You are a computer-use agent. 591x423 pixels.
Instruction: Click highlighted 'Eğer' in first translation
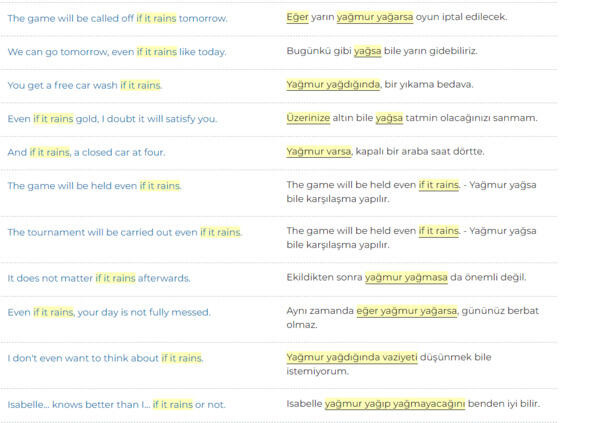[x=297, y=17]
